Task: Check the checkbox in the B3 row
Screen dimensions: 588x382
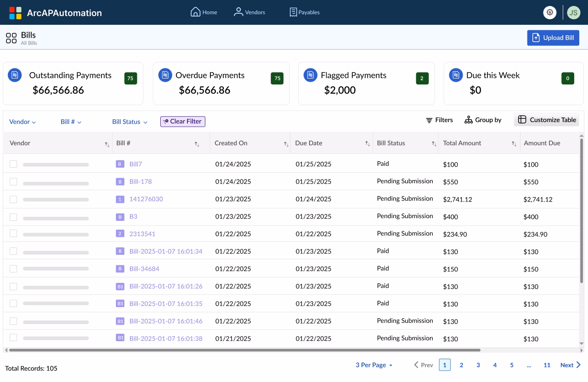Action: click(x=13, y=216)
